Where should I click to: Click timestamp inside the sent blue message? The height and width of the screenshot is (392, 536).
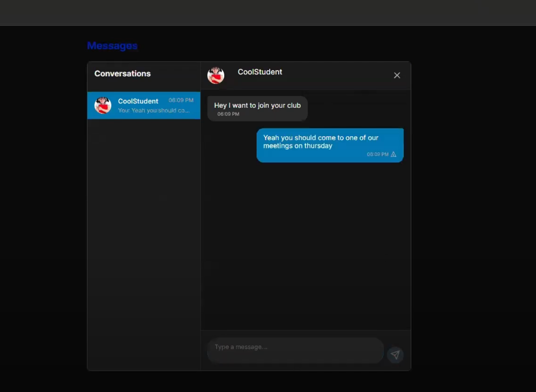[x=377, y=154]
